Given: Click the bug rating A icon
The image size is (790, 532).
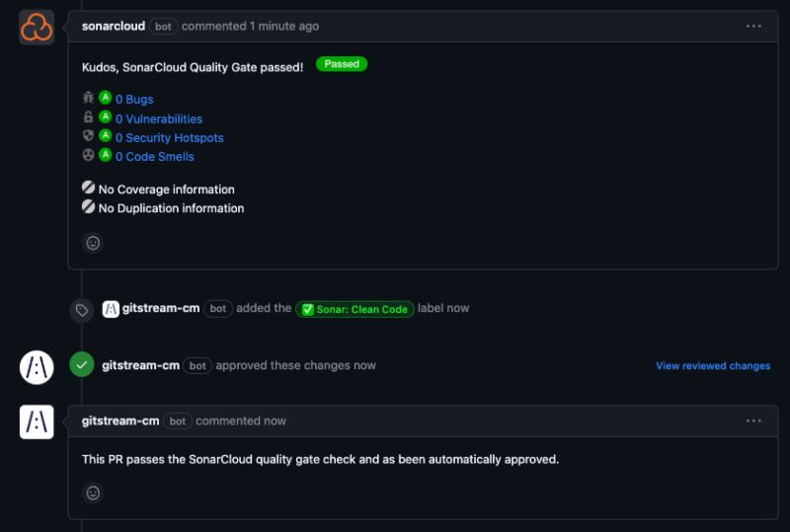Looking at the screenshot, I should pos(105,98).
